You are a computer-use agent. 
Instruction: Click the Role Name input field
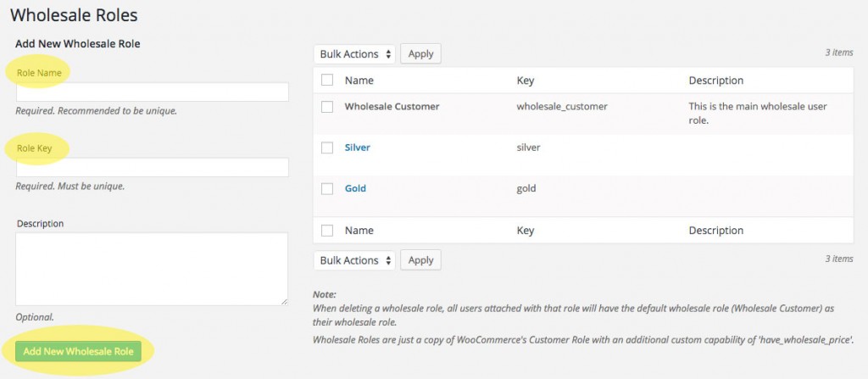pos(152,92)
